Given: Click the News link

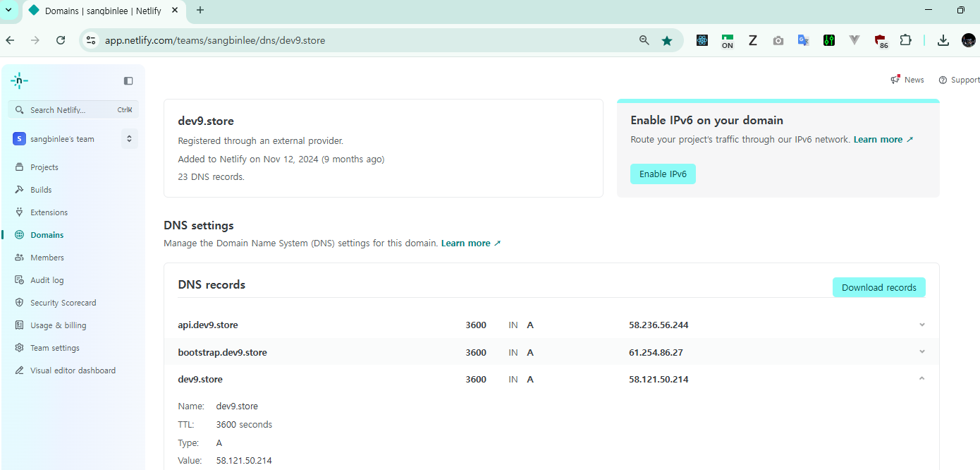Looking at the screenshot, I should [x=914, y=80].
